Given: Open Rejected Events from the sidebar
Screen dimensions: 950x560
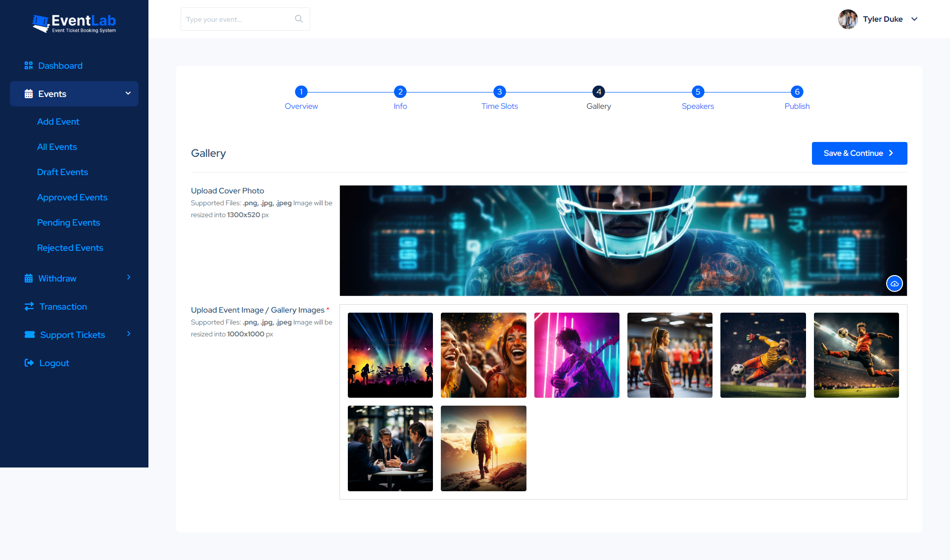Looking at the screenshot, I should (x=70, y=247).
